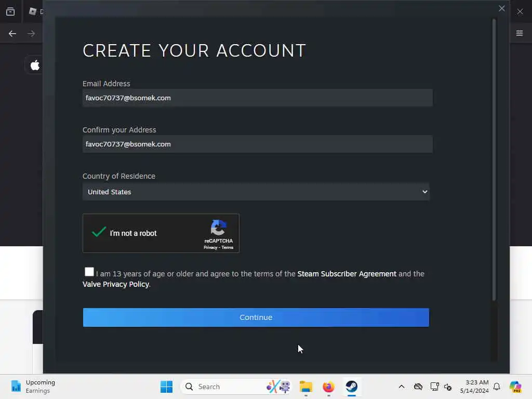
Task: Open the Country of Residence dropdown
Action: coord(256,192)
